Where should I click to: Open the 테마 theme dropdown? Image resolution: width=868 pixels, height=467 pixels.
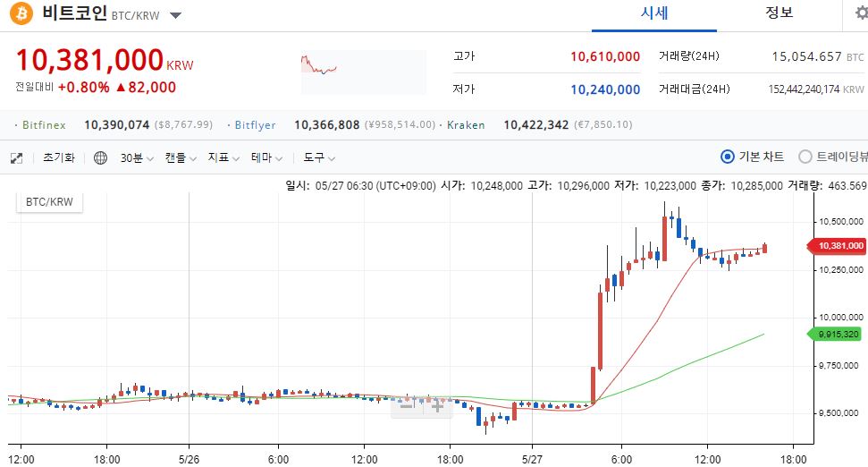[x=266, y=157]
